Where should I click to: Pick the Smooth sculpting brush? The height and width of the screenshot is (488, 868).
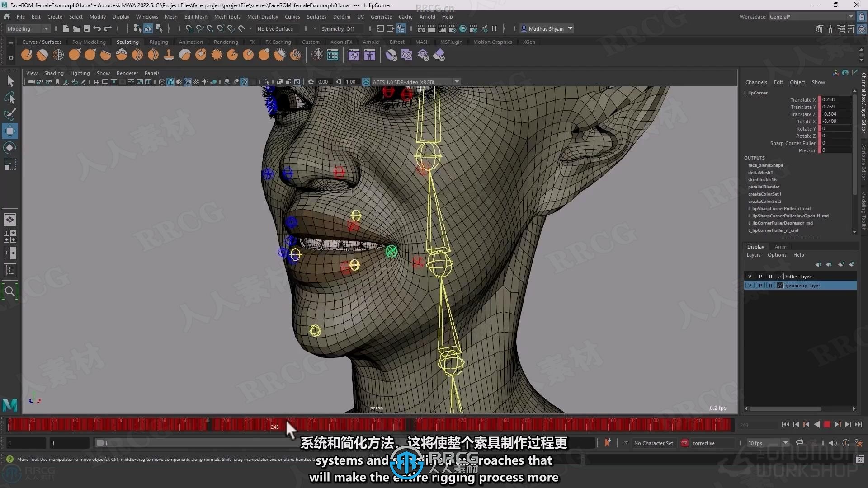point(42,55)
